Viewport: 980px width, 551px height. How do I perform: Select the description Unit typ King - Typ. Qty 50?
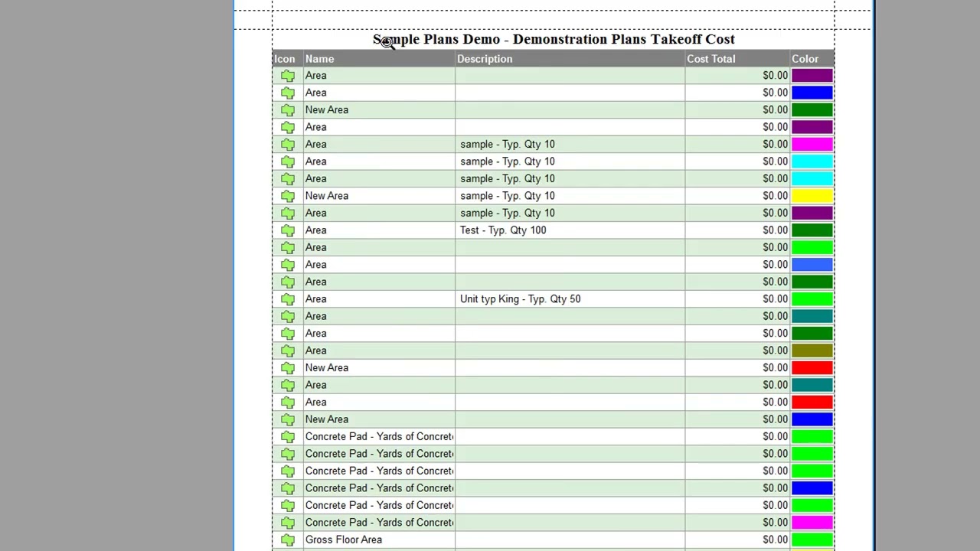click(521, 299)
